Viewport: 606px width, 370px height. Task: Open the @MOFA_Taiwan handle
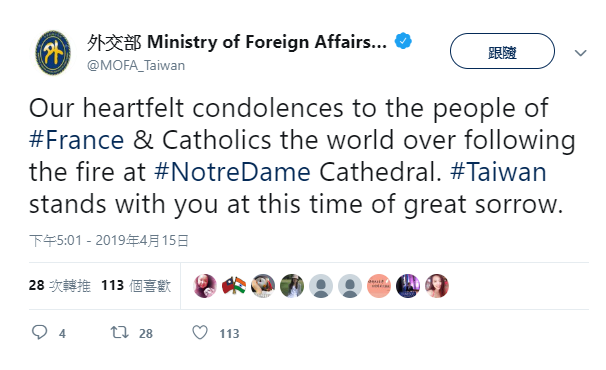(136, 66)
